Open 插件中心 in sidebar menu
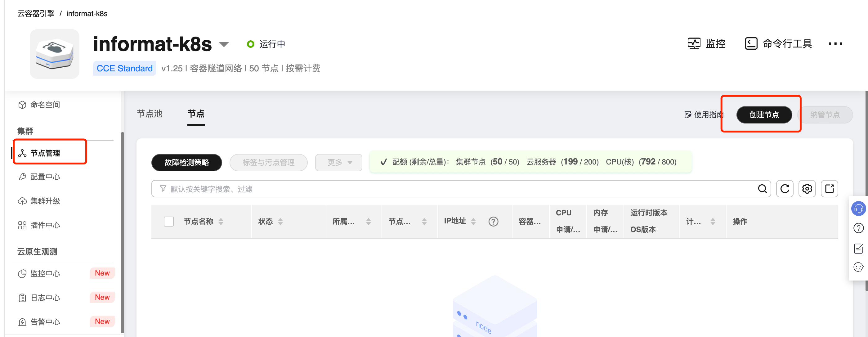 45,225
